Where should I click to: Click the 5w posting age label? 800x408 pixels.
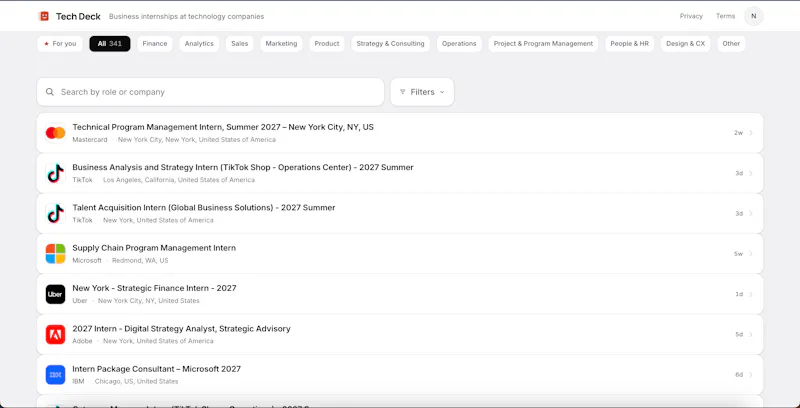point(738,254)
